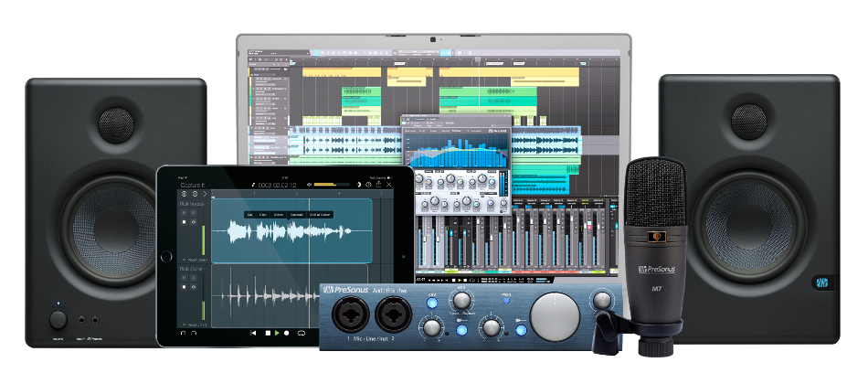Expand the track panel with the right chevron
This screenshot has width=868, height=373.
pos(205,194)
